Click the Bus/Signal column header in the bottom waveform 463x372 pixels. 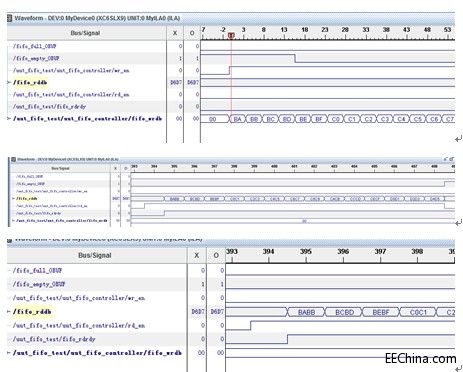tap(95, 255)
